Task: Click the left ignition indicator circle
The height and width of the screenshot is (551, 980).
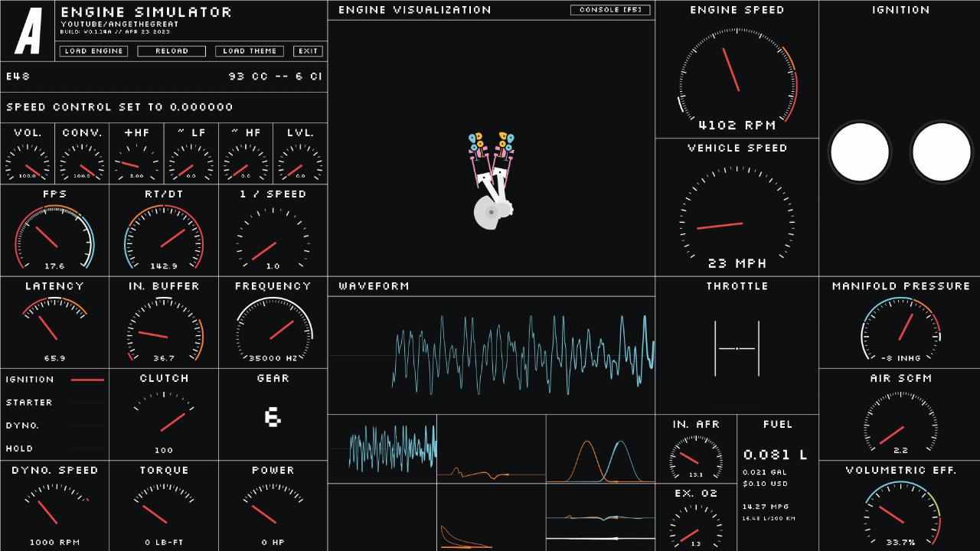Action: [860, 152]
